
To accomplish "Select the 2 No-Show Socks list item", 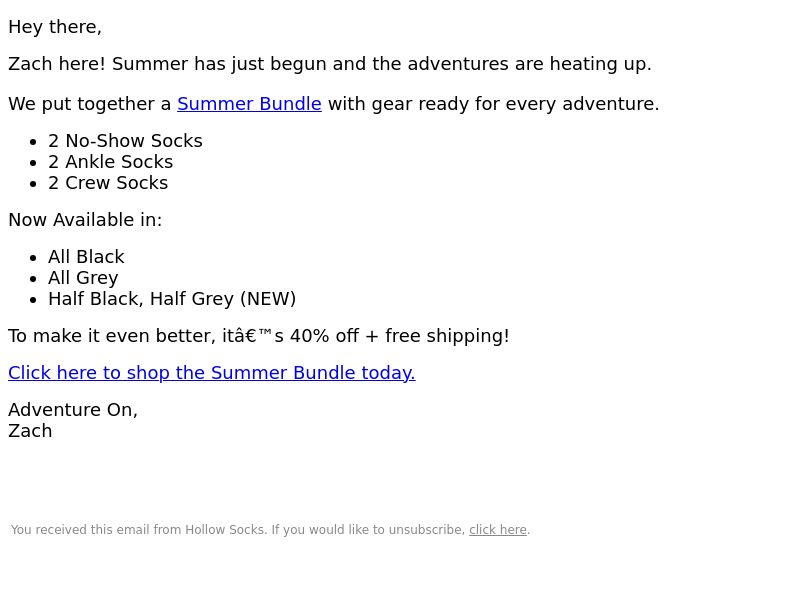I will [x=126, y=141].
